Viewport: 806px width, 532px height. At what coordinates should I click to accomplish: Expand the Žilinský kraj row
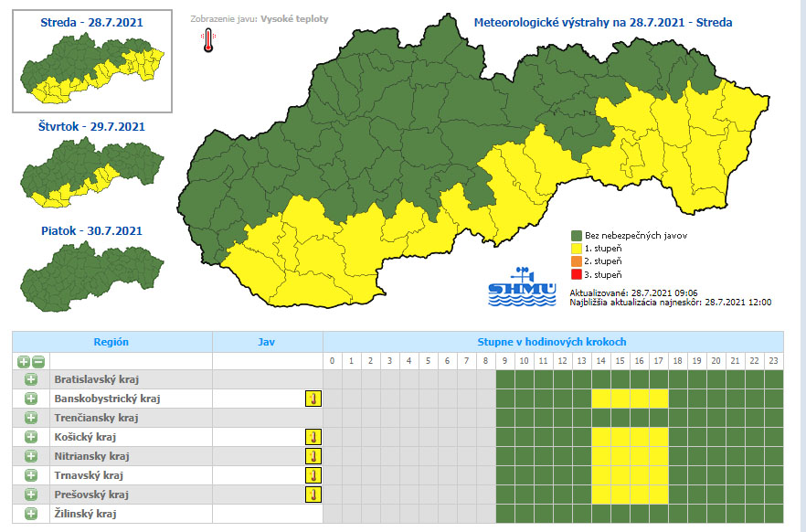point(30,514)
